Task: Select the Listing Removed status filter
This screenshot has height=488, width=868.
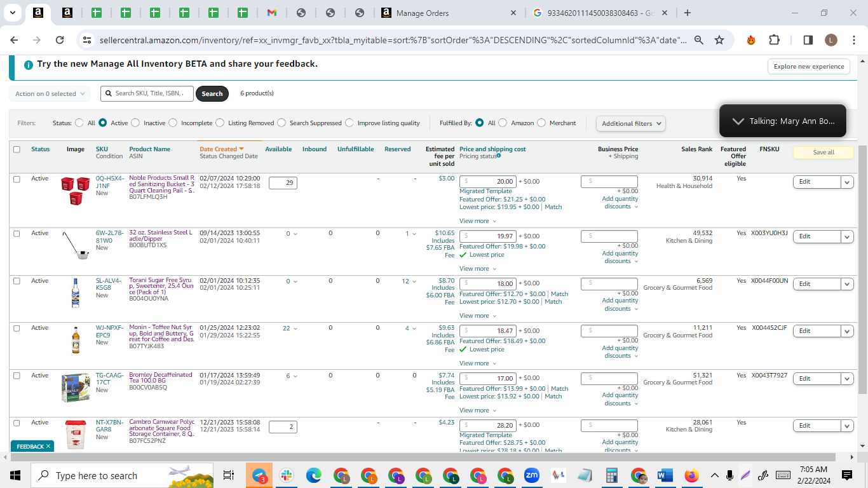Action: pos(220,123)
